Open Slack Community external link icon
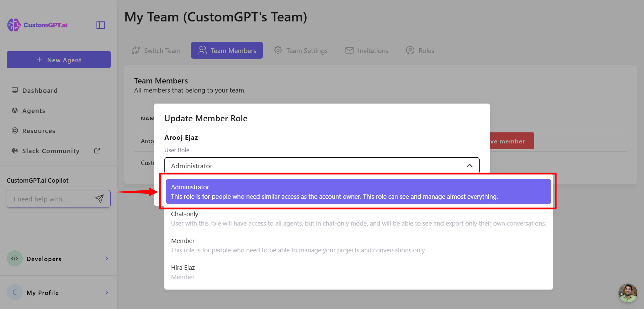The image size is (644, 309). point(97,150)
